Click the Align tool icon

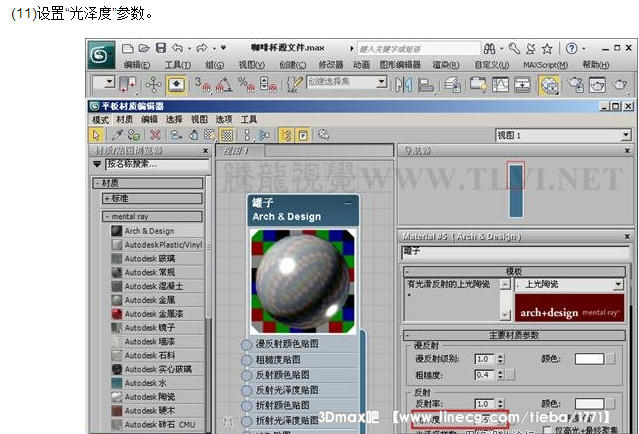point(426,85)
